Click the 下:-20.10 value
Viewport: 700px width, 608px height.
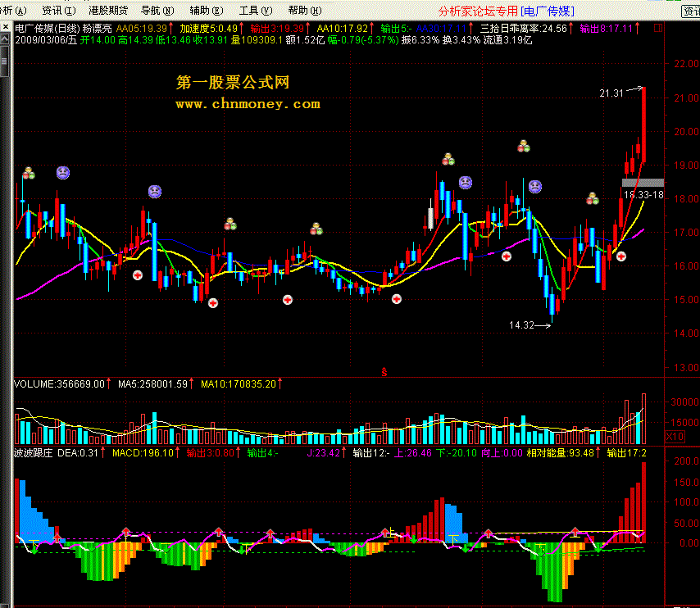pyautogui.click(x=457, y=452)
